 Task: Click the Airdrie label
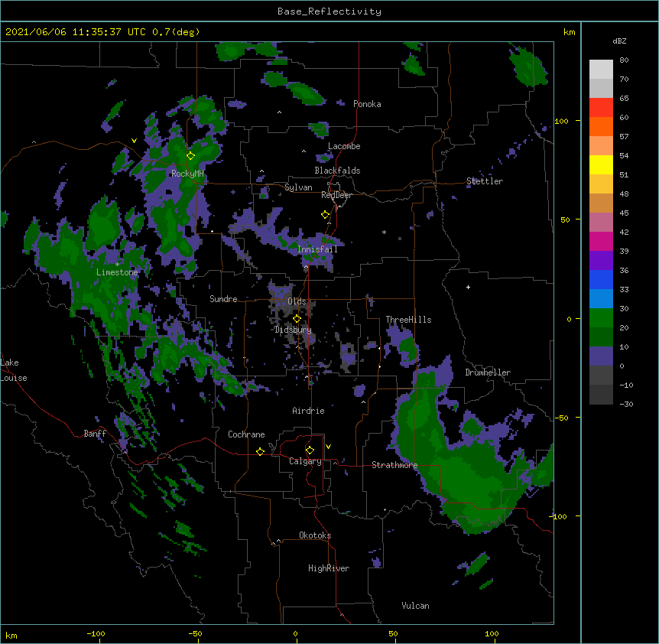(x=308, y=411)
